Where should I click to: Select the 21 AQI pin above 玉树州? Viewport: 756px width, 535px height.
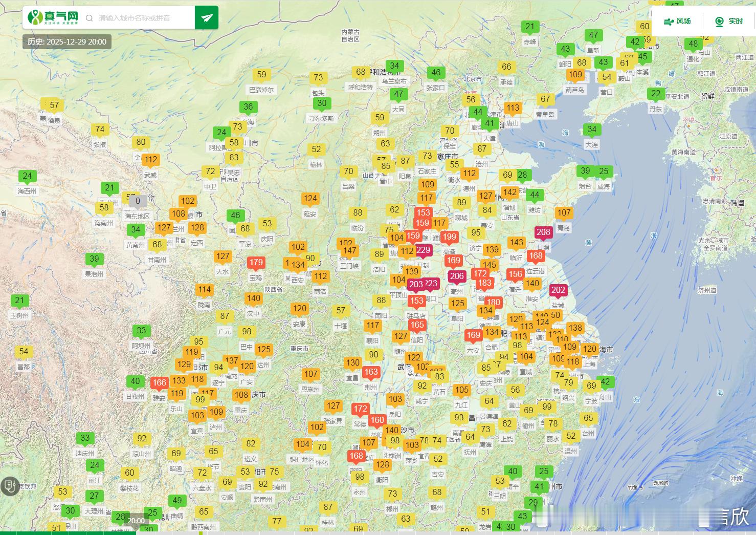19,301
